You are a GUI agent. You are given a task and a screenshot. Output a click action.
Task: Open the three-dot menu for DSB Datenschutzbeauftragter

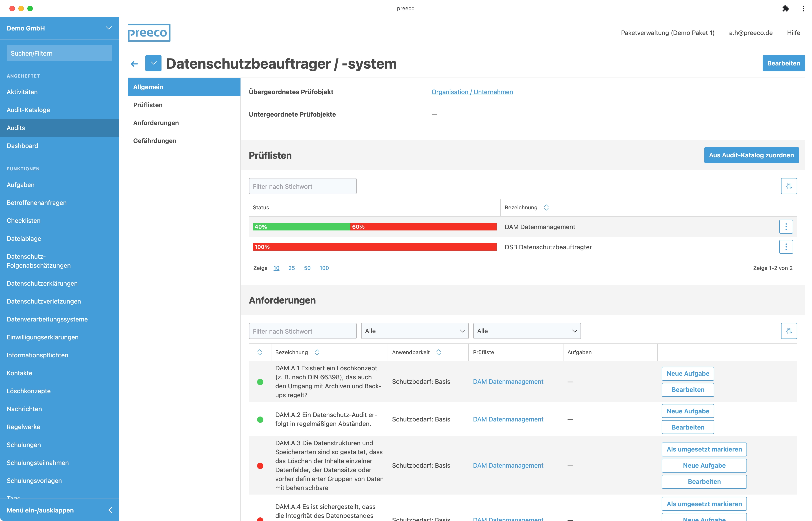click(x=786, y=247)
